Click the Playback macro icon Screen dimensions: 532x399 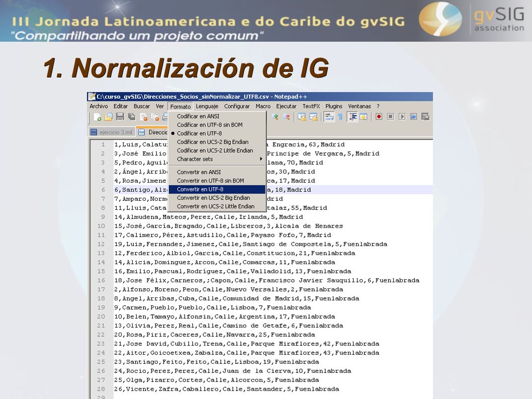(x=402, y=117)
